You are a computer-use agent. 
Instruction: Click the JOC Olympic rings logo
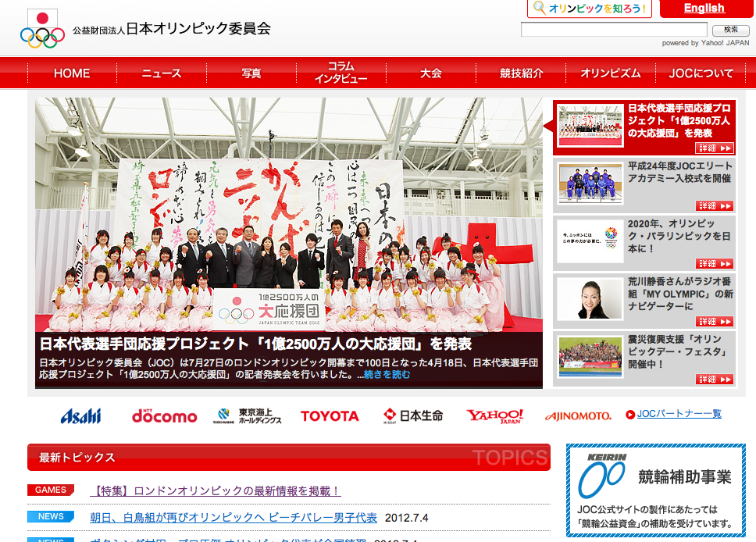pyautogui.click(x=42, y=29)
